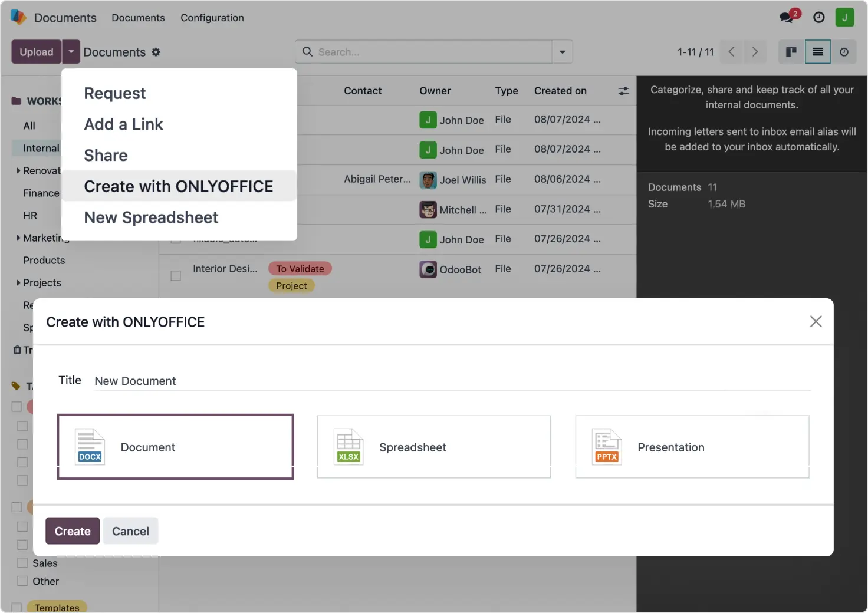
Task: Switch to the Activity view
Action: (x=844, y=52)
